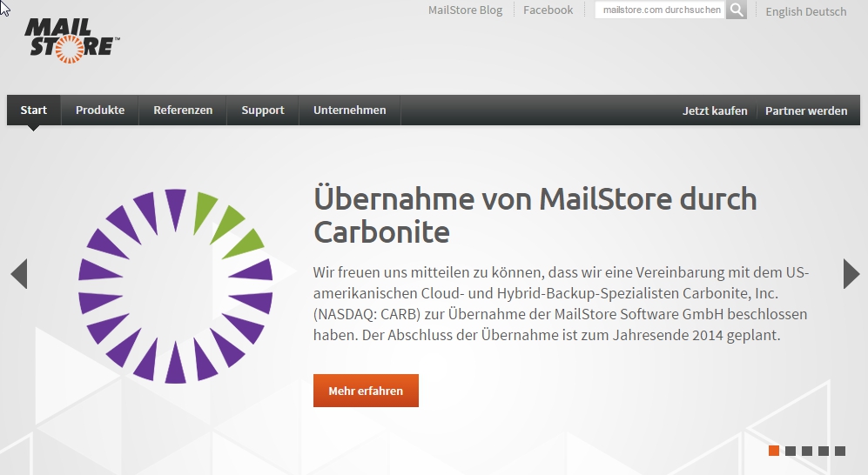Advance to next slide with right arrow
The image size is (868, 475).
point(851,274)
